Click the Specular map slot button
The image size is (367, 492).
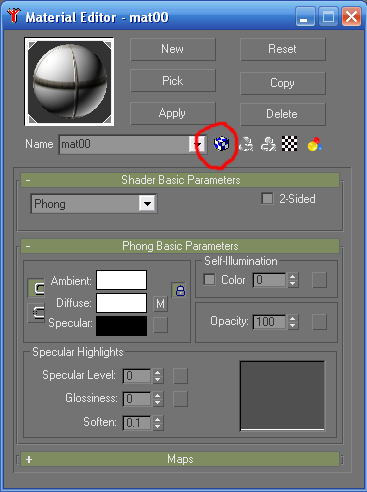click(x=160, y=325)
